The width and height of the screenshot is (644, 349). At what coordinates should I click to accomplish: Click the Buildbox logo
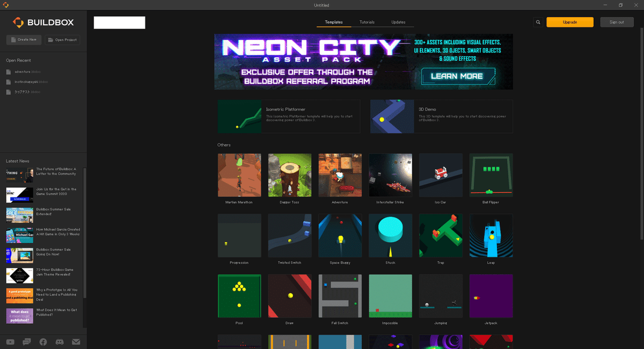(43, 22)
